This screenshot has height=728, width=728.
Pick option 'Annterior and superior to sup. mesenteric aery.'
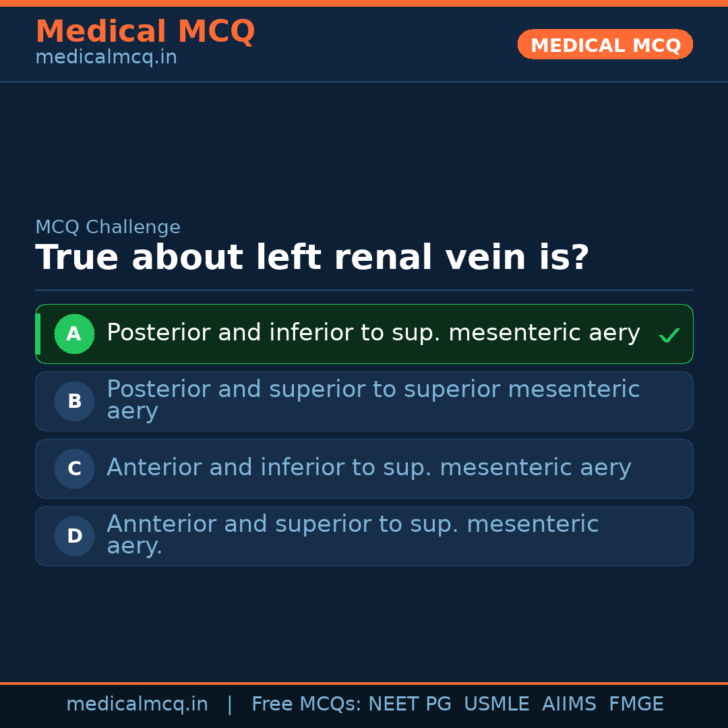coord(353,535)
